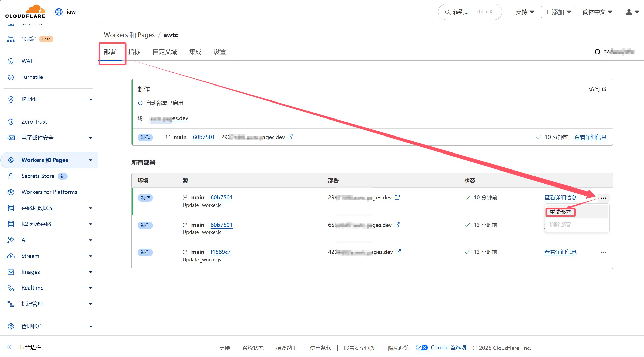This screenshot has height=357, width=644.
Task: Switch to the 设置 tab
Action: (220, 52)
